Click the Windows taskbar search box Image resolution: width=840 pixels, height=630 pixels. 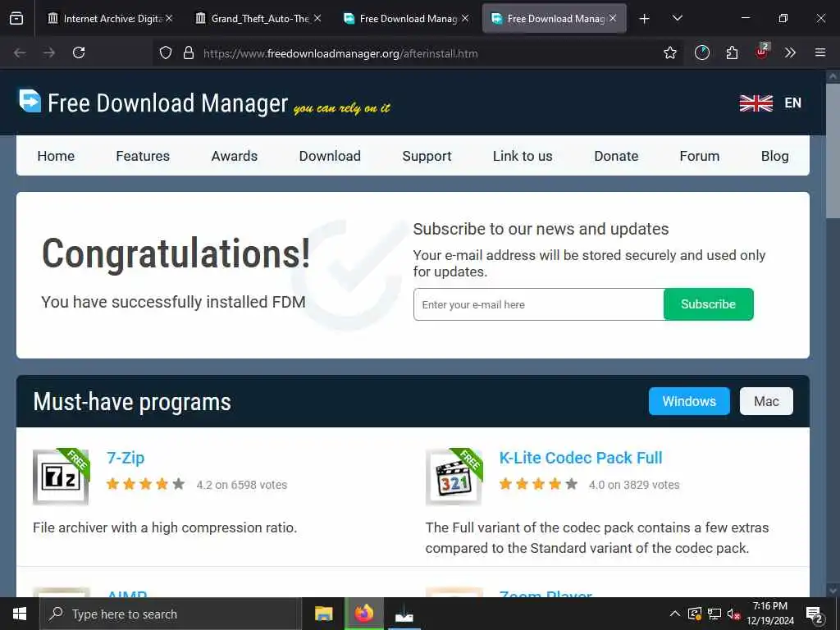[171, 614]
